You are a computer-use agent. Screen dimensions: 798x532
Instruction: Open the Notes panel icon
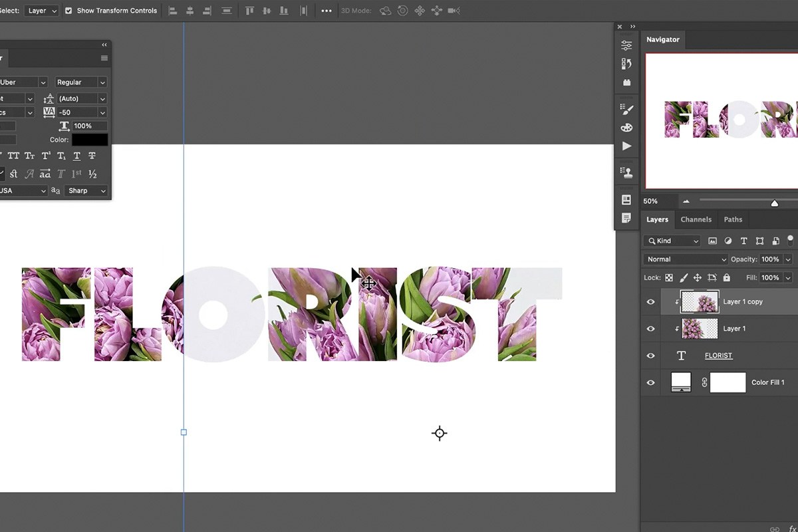(x=626, y=218)
